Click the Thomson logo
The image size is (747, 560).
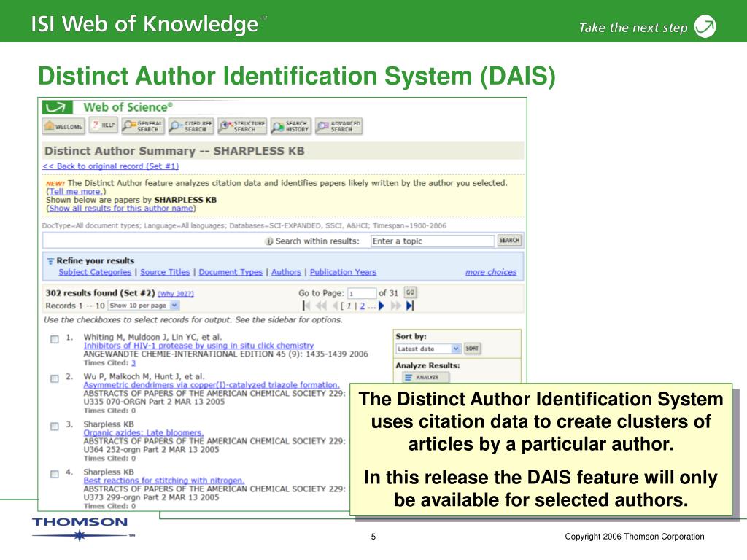coord(82,528)
